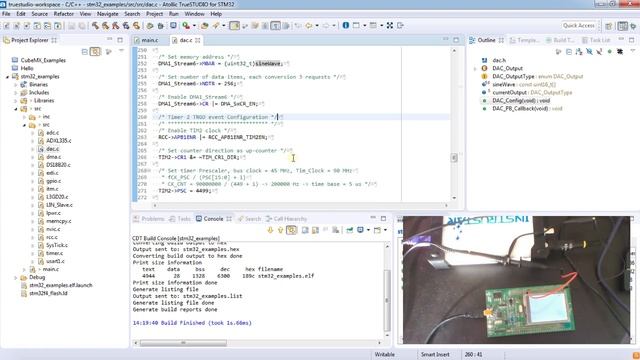Click the webcam video thumbnail of the STM32 board
Image resolution: width=640 pixels, height=360 pixels.
pos(516,280)
